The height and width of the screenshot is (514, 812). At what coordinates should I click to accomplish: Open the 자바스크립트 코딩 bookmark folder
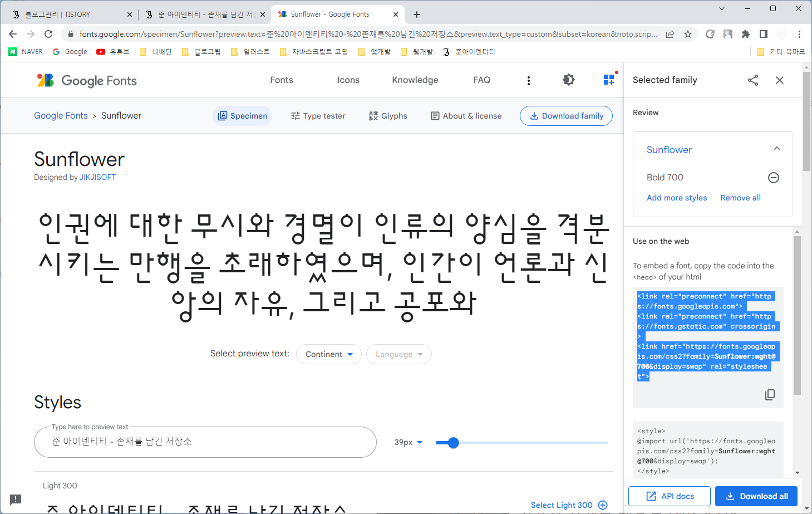point(314,52)
